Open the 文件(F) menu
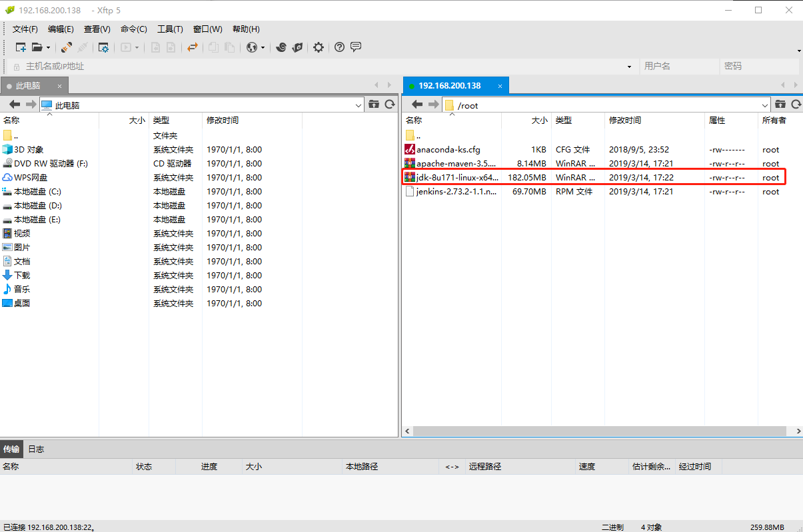Viewport: 803px width, 532px height. click(x=25, y=29)
